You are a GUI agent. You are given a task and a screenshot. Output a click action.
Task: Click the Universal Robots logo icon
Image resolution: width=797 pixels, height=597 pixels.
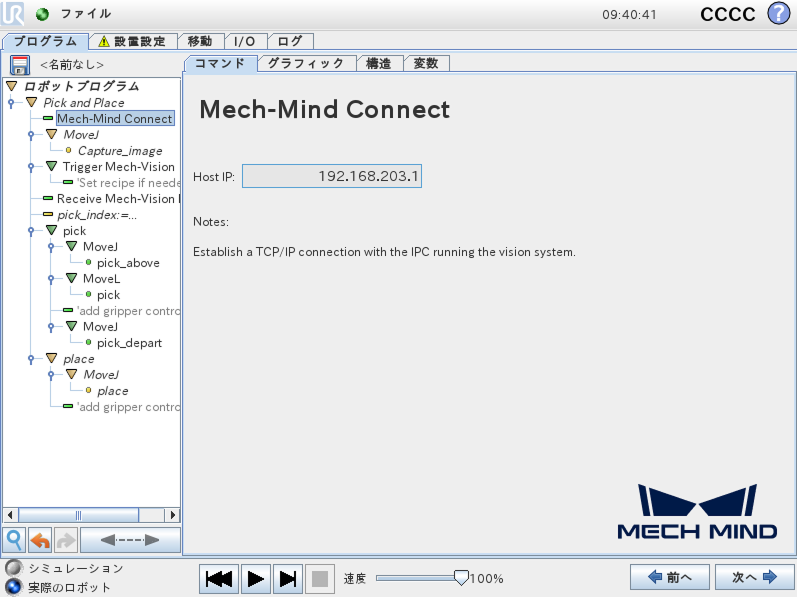pos(12,13)
